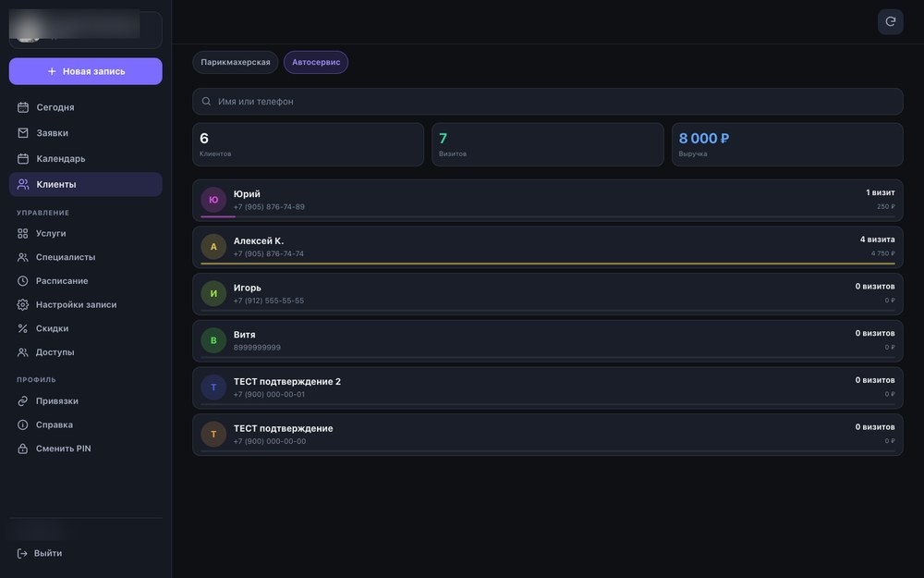Click the calendar icon beside Календарь

23,159
